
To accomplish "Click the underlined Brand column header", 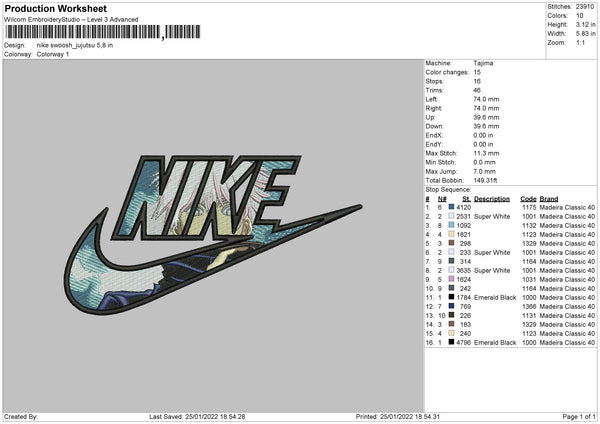I will pyautogui.click(x=549, y=199).
